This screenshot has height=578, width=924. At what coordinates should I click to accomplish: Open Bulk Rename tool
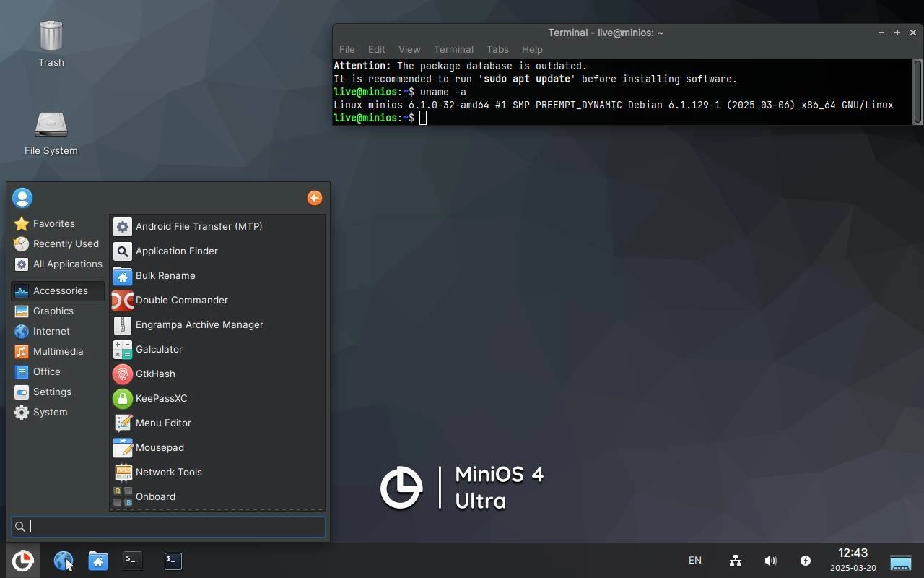[x=217, y=275]
